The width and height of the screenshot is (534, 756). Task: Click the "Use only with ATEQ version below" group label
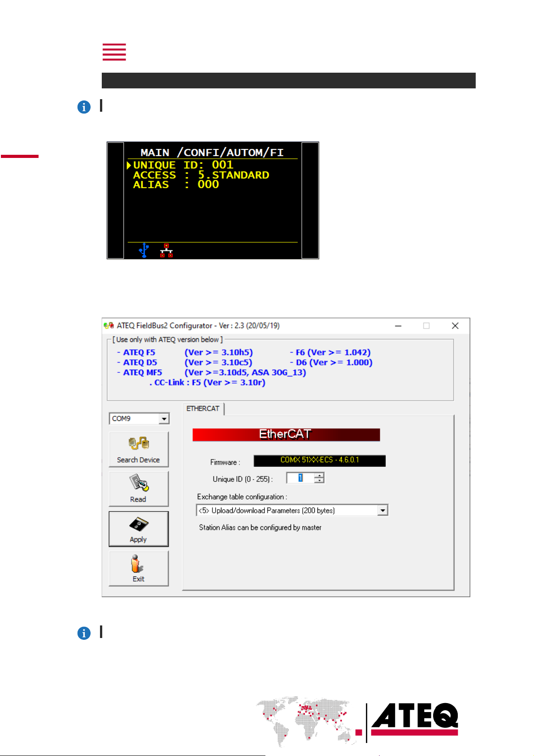point(168,340)
